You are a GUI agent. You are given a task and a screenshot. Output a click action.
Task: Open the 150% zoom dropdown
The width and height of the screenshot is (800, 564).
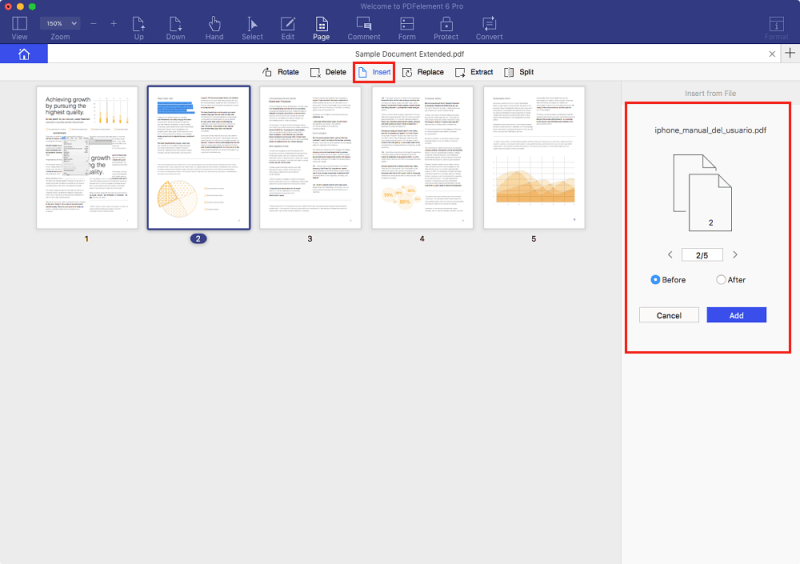(x=60, y=23)
